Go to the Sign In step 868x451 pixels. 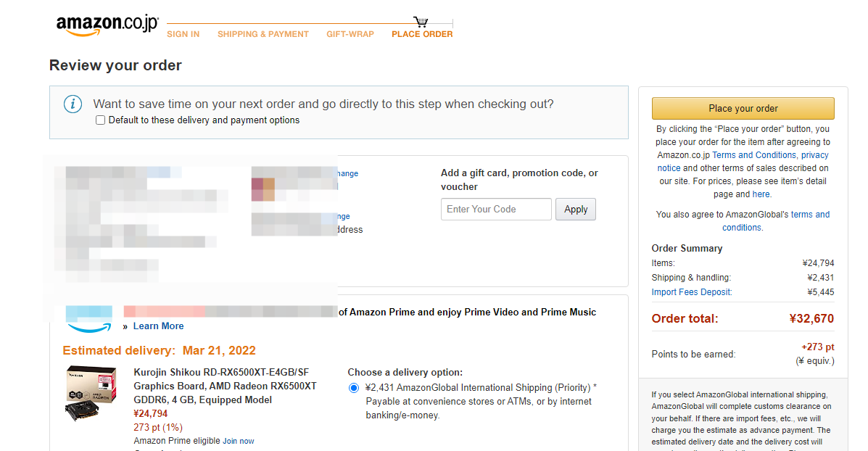(183, 34)
